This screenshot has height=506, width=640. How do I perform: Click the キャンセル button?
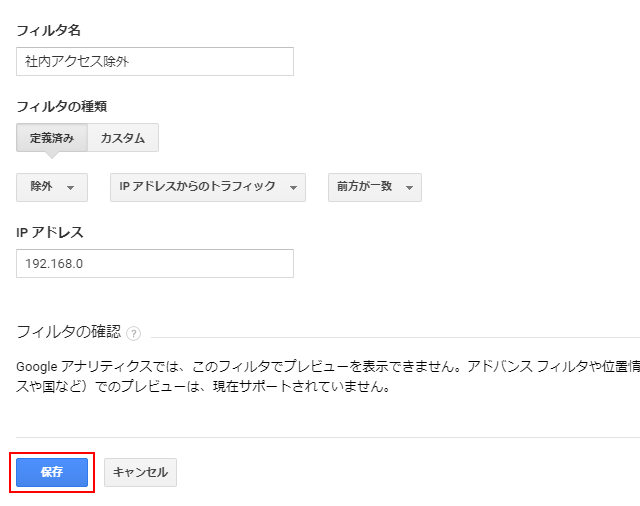point(140,472)
